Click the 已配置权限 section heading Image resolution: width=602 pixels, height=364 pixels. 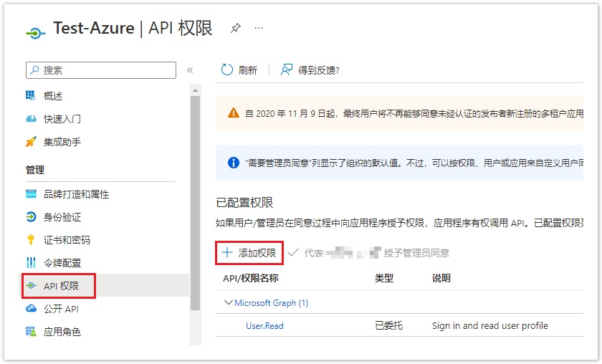click(244, 202)
